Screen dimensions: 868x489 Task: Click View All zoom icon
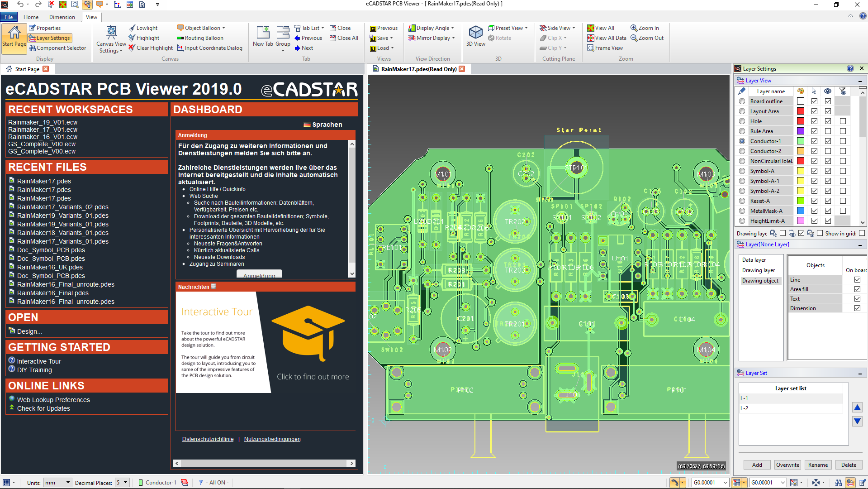pyautogui.click(x=601, y=28)
